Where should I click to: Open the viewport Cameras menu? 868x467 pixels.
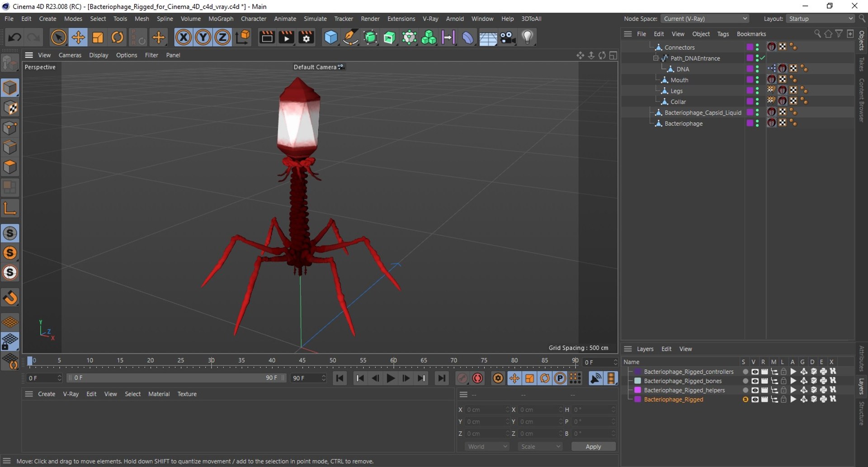click(x=70, y=55)
